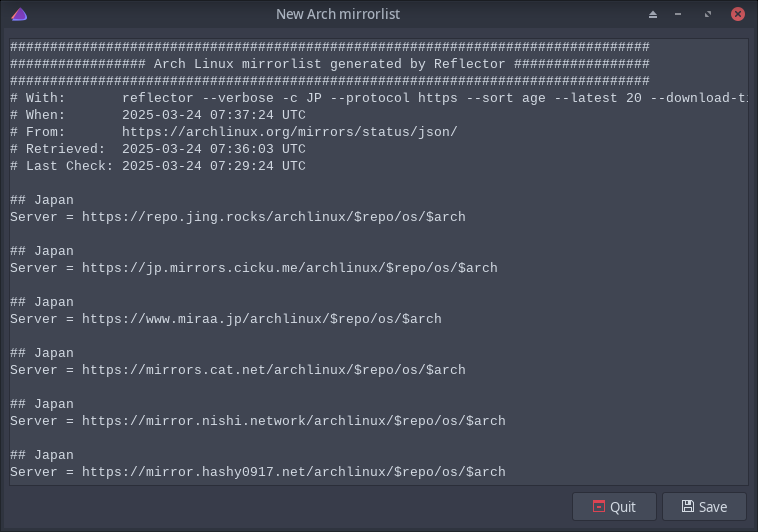Viewport: 758px width, 532px height.
Task: Minimize the New Arch mirrorlist window
Action: click(678, 15)
